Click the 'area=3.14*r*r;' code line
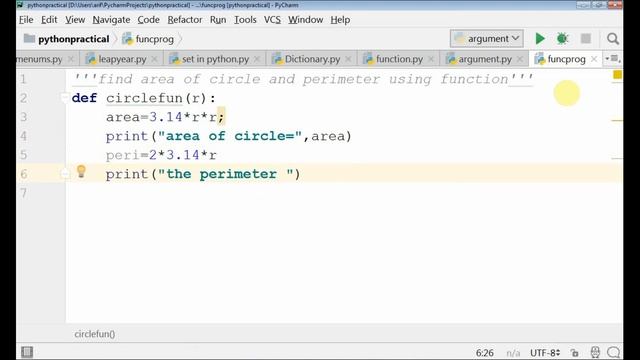 click(165, 117)
